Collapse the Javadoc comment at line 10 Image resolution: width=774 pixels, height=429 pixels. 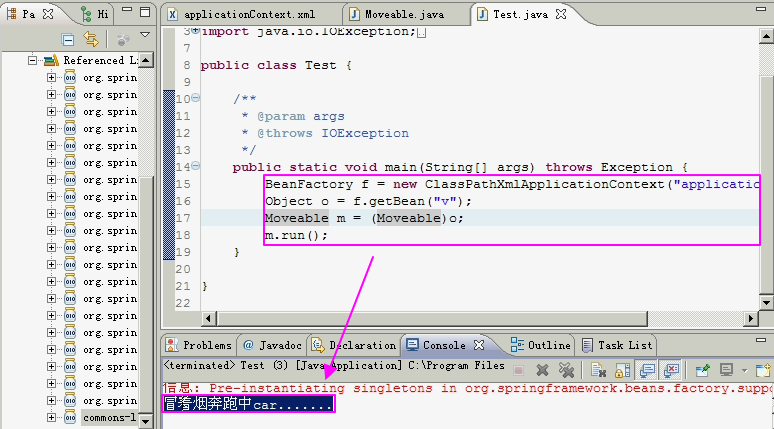pos(195,98)
